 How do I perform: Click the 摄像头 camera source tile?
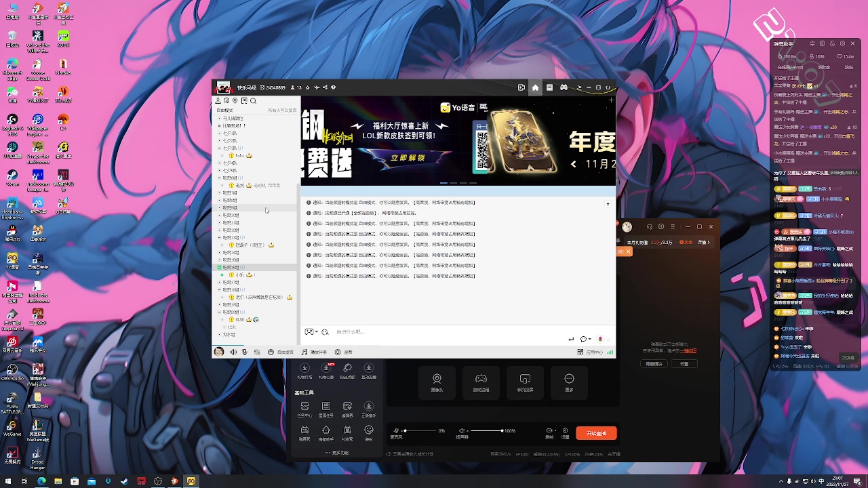[437, 383]
